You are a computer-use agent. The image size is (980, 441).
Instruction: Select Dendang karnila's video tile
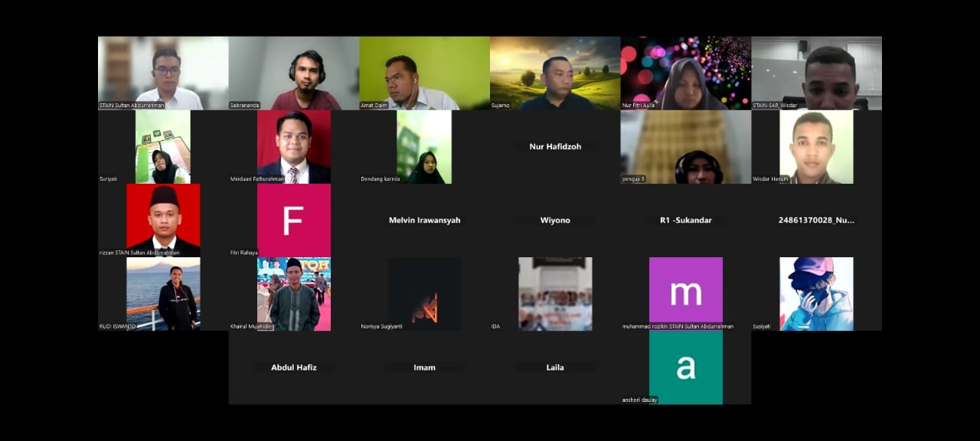tap(424, 147)
